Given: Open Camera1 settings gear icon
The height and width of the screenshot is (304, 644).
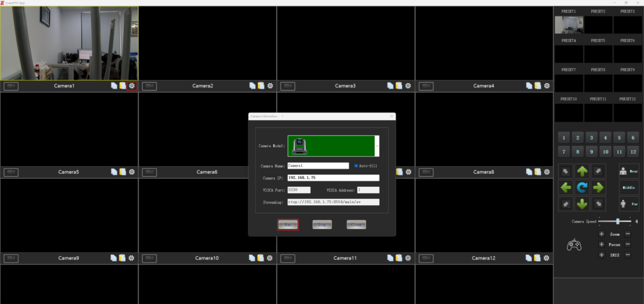Looking at the screenshot, I should click(131, 86).
